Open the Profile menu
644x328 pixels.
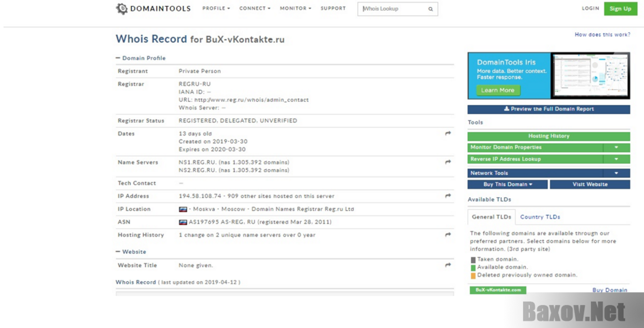216,8
